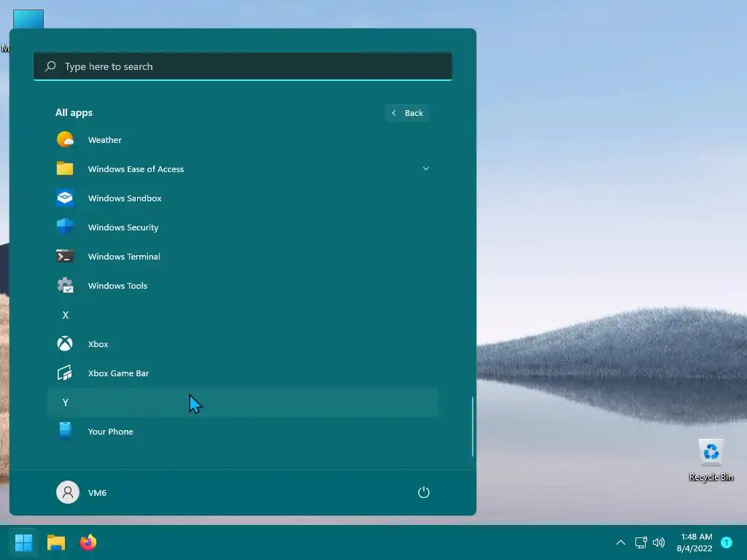The height and width of the screenshot is (560, 747).
Task: Open the Xbox app icon
Action: [65, 343]
